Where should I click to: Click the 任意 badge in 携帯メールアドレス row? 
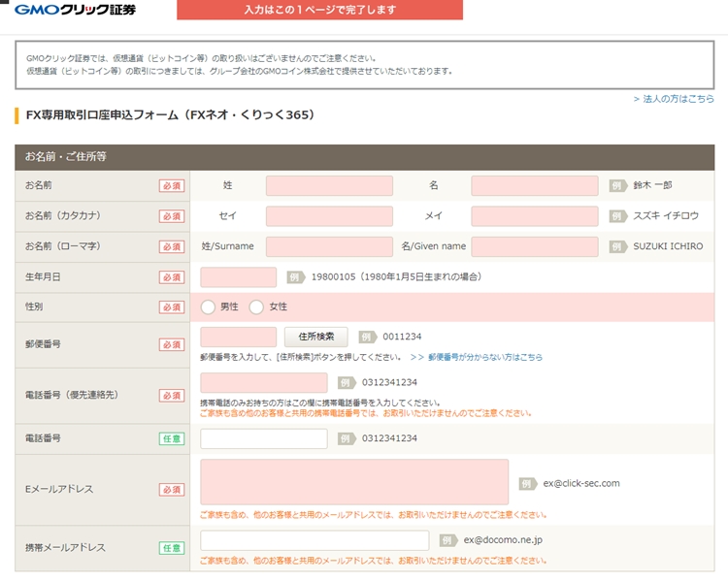172,548
